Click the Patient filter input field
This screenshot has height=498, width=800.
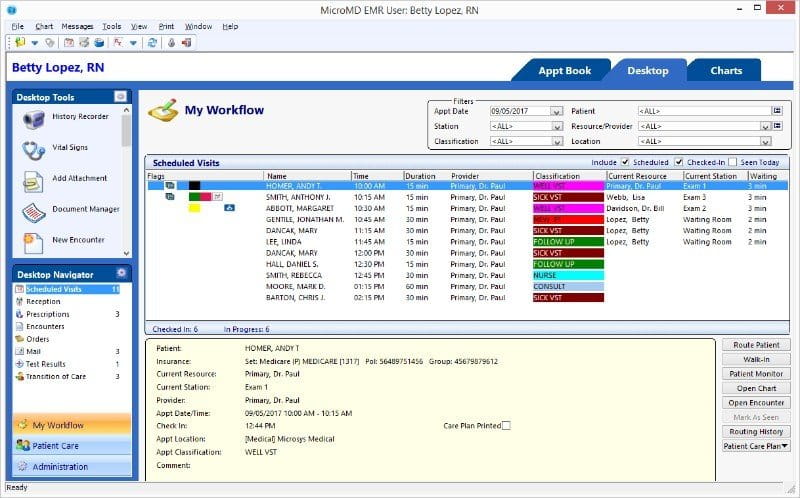click(704, 111)
